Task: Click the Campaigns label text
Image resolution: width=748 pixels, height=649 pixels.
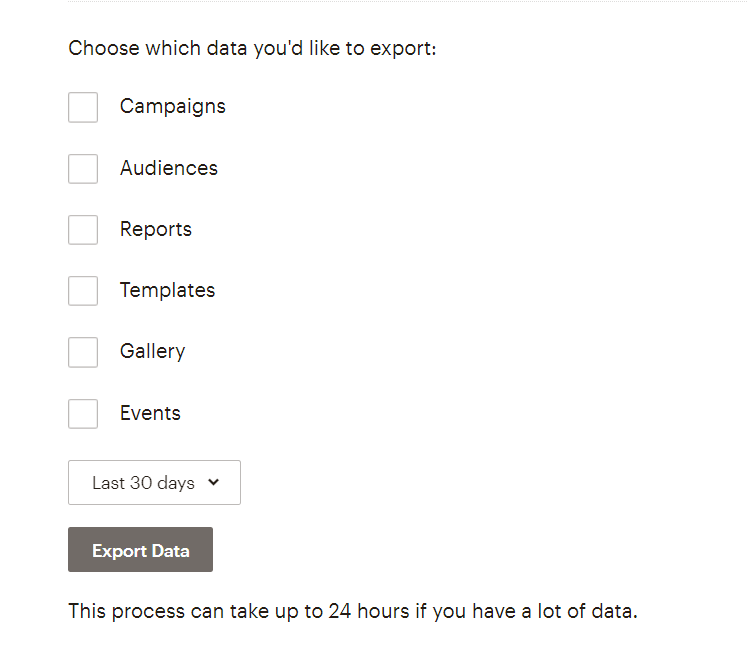Action: click(x=173, y=107)
